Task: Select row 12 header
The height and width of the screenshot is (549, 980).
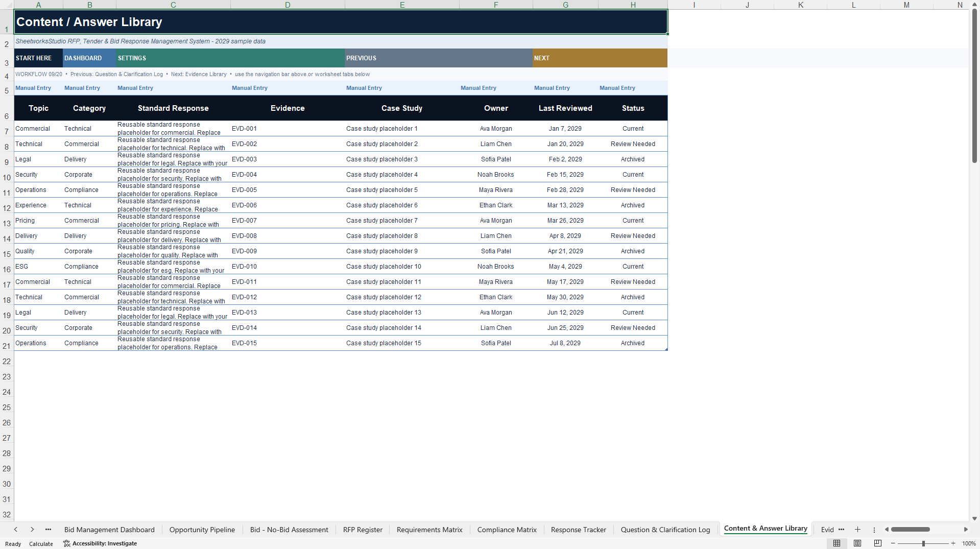Action: point(7,205)
